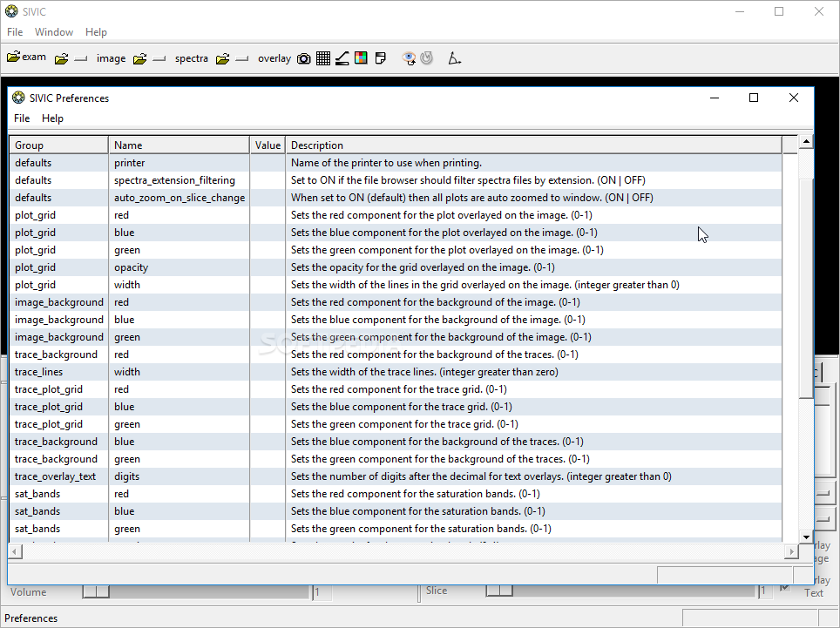
Task: Sort by Name column header
Action: [x=179, y=145]
